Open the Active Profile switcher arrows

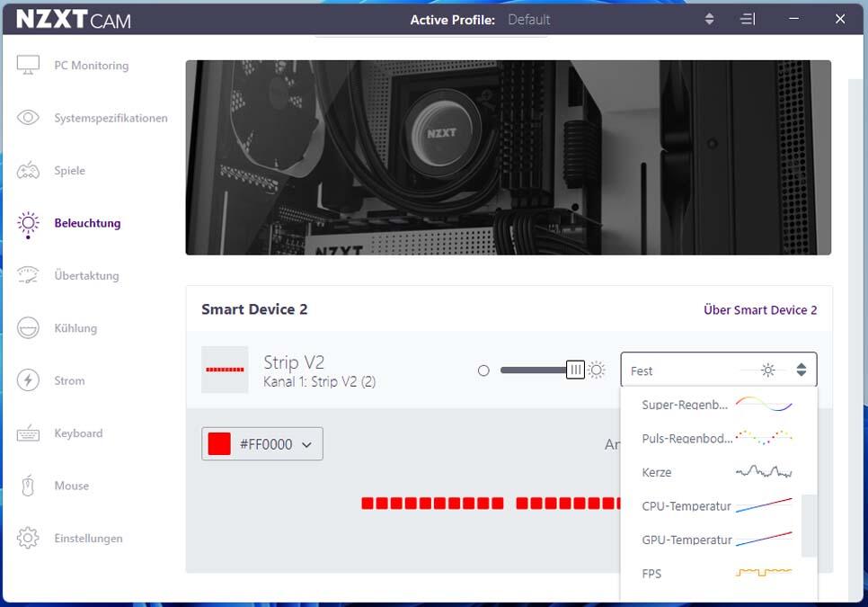tap(709, 19)
